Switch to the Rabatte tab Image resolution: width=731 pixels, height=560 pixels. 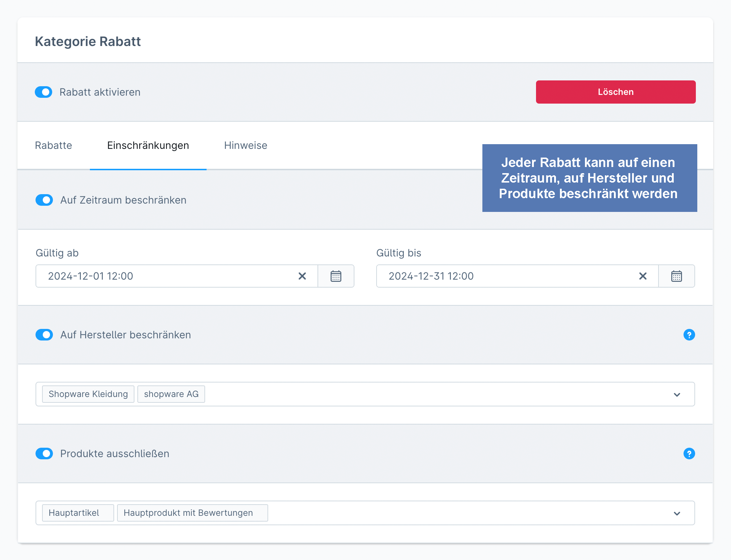53,145
